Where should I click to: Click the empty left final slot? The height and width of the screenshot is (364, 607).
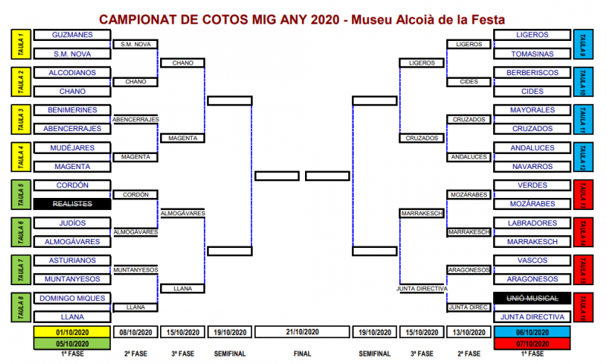277,176
